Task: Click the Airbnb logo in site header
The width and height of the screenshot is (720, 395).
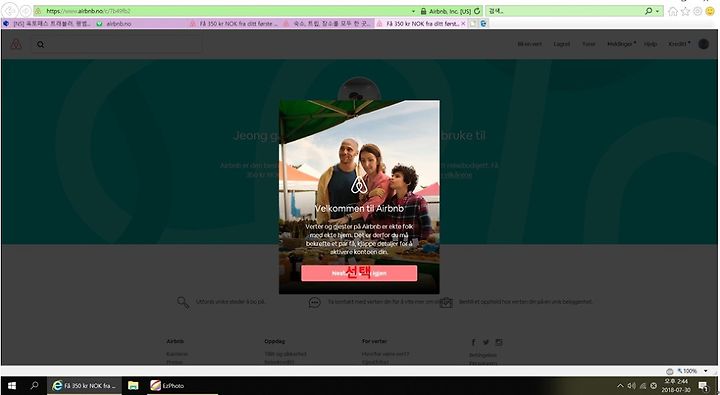Action: [x=16, y=44]
